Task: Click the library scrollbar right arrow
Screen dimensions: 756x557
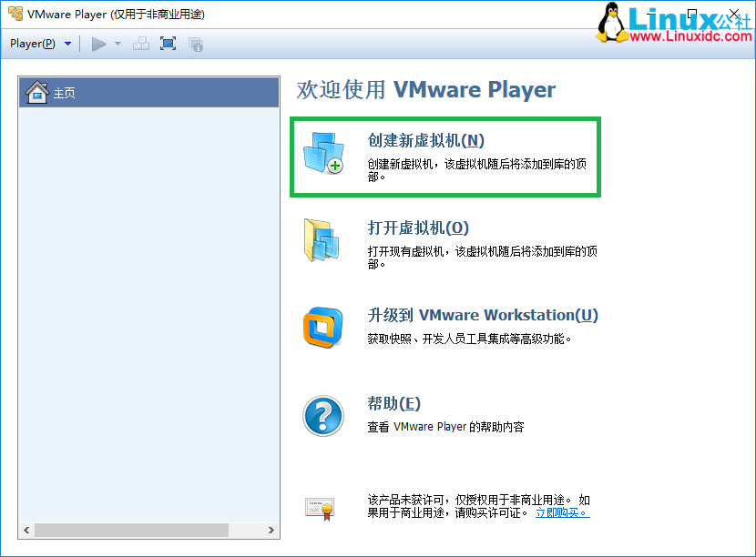Action: pyautogui.click(x=271, y=530)
